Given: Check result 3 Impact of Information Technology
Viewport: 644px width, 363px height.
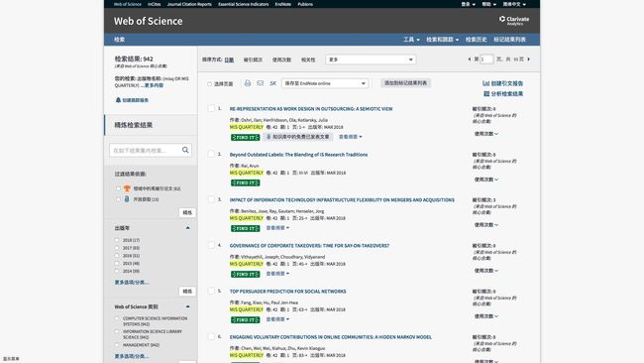Looking at the screenshot, I should [211, 199].
